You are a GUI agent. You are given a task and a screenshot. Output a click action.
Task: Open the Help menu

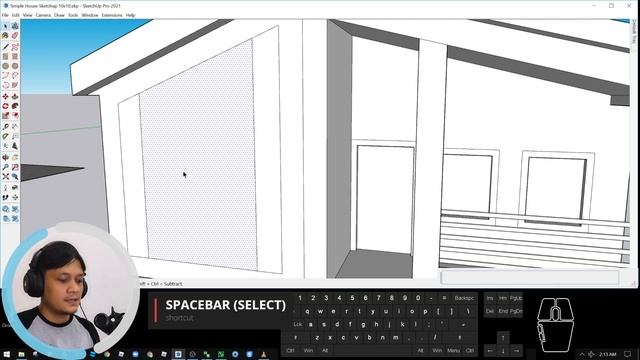(130, 15)
